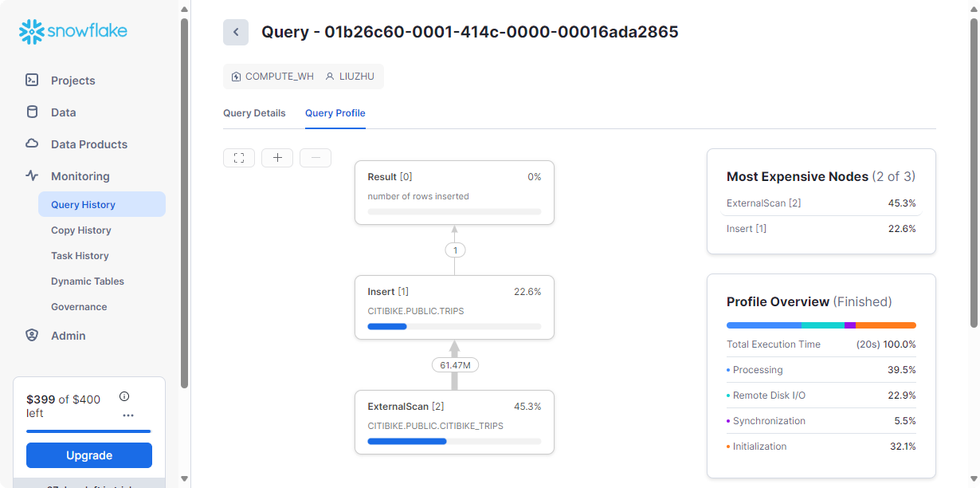
Task: Click the Snowflake logo
Action: (73, 32)
